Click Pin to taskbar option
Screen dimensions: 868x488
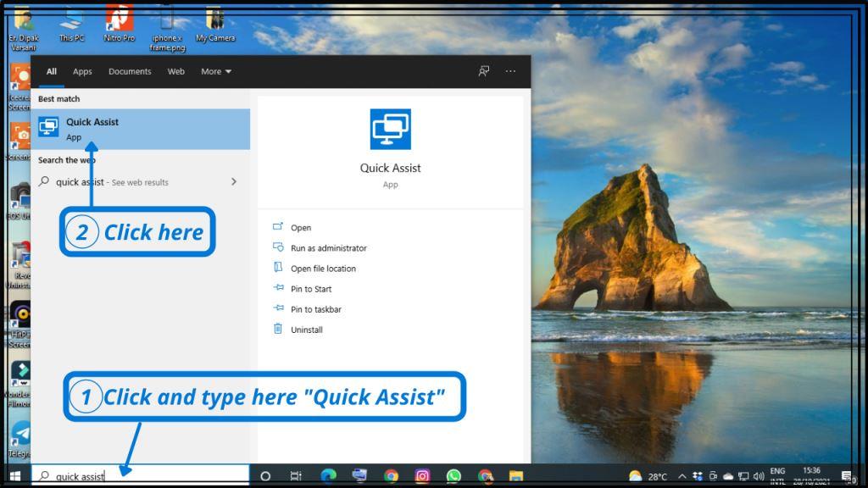point(315,309)
